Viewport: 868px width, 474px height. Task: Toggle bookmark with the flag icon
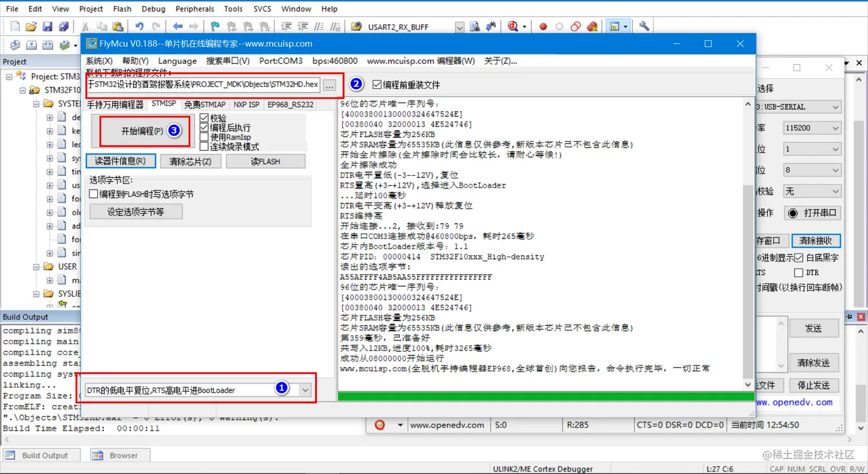click(215, 26)
